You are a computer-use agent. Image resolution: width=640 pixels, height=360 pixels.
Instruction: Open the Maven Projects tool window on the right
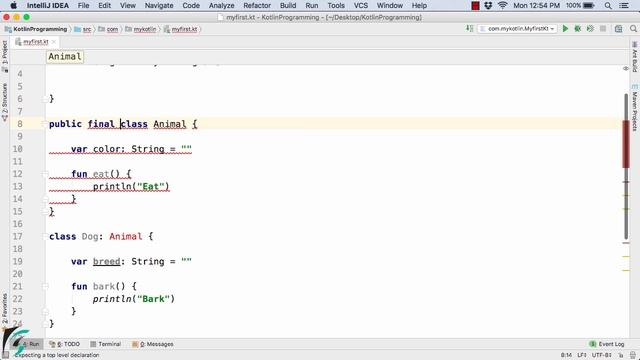635,107
